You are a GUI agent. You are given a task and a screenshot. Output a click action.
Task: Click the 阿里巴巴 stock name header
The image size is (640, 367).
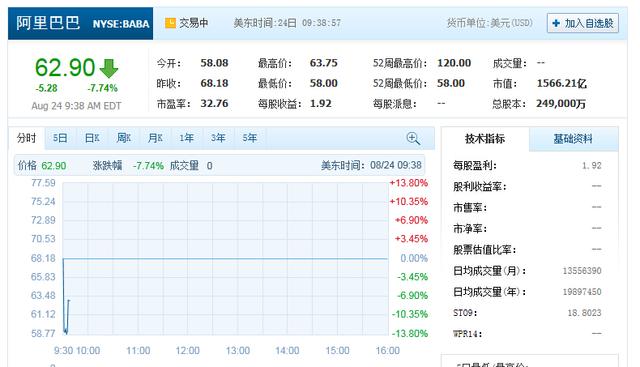point(48,23)
